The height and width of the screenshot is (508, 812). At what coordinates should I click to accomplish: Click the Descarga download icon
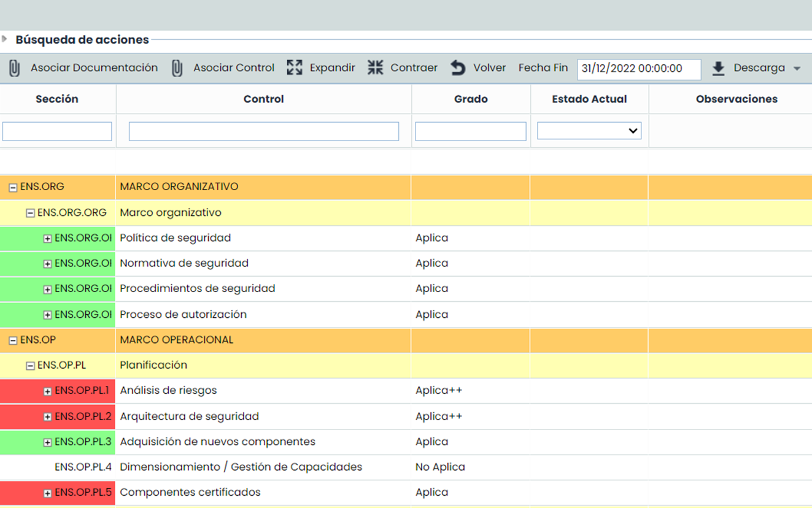coord(718,68)
